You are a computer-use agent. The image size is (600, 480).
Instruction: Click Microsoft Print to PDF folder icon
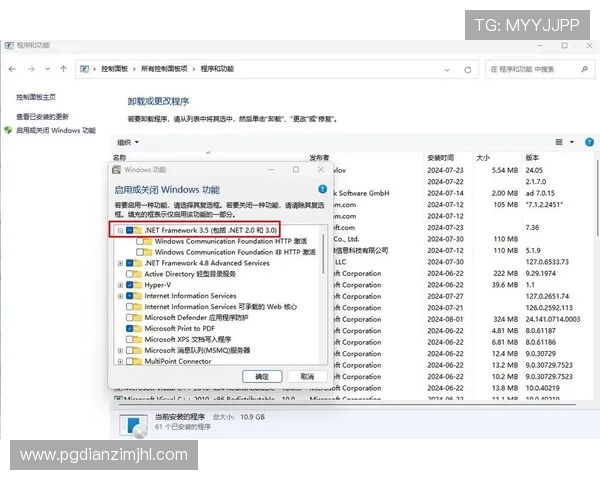137,328
